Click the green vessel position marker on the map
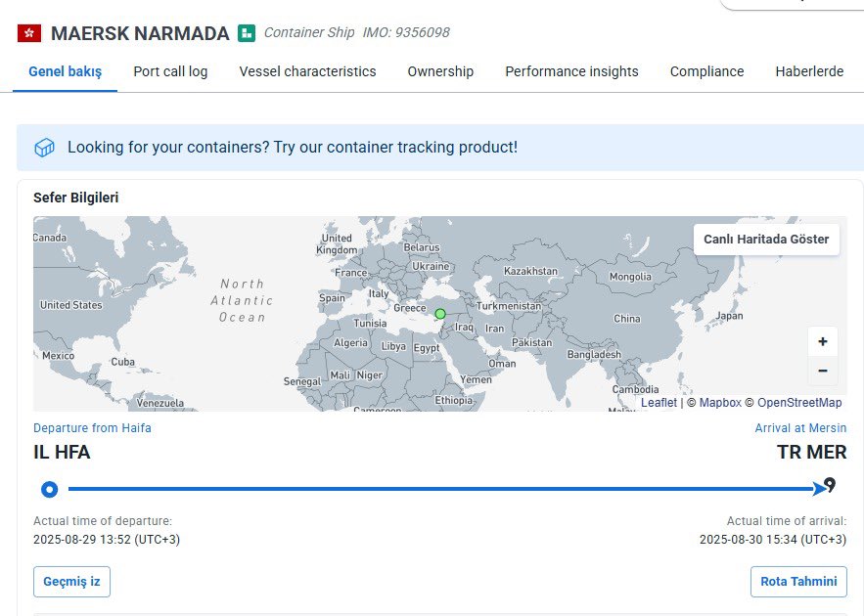This screenshot has height=616, width=864. [439, 314]
